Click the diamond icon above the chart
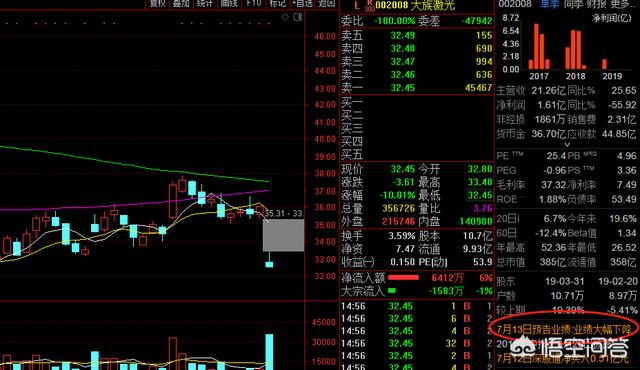640x370 pixels. (x=285, y=17)
